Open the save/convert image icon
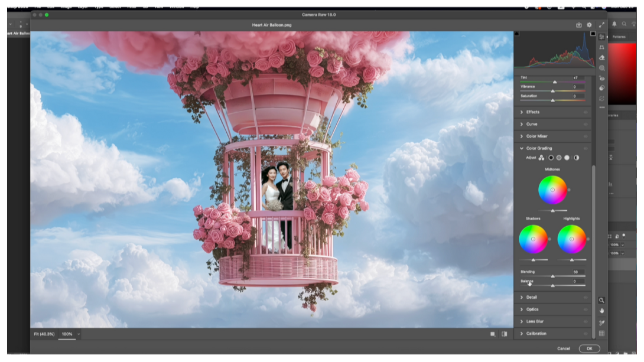The width and height of the screenshot is (644, 362). click(578, 25)
